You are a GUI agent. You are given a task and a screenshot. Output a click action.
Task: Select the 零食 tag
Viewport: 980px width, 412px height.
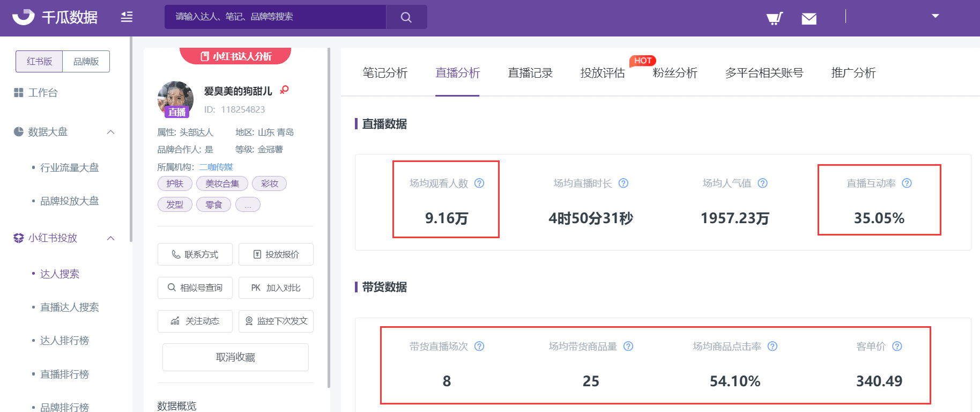[x=213, y=204]
